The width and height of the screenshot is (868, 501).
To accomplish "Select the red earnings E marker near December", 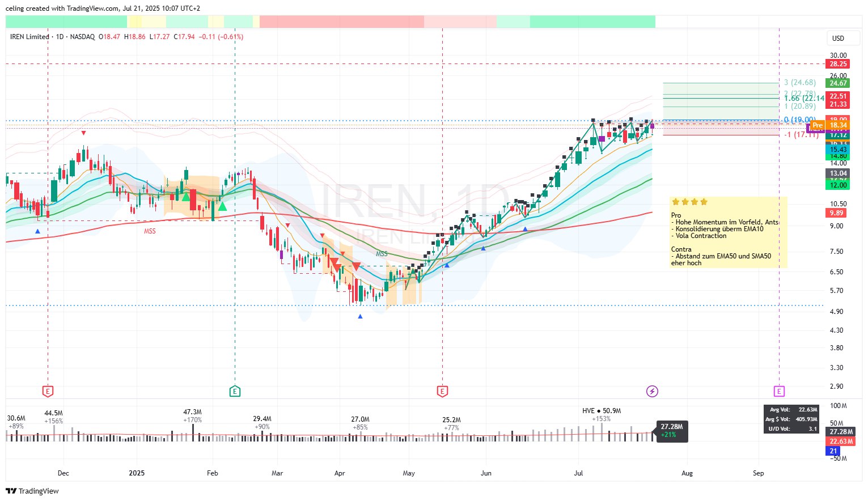I will pos(48,391).
